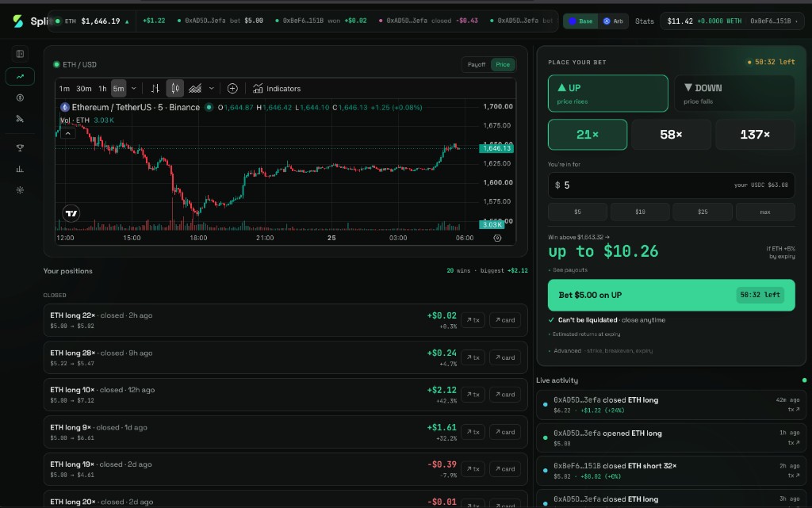Click Bet $5.00 on UP button
The width and height of the screenshot is (812, 508).
click(671, 295)
